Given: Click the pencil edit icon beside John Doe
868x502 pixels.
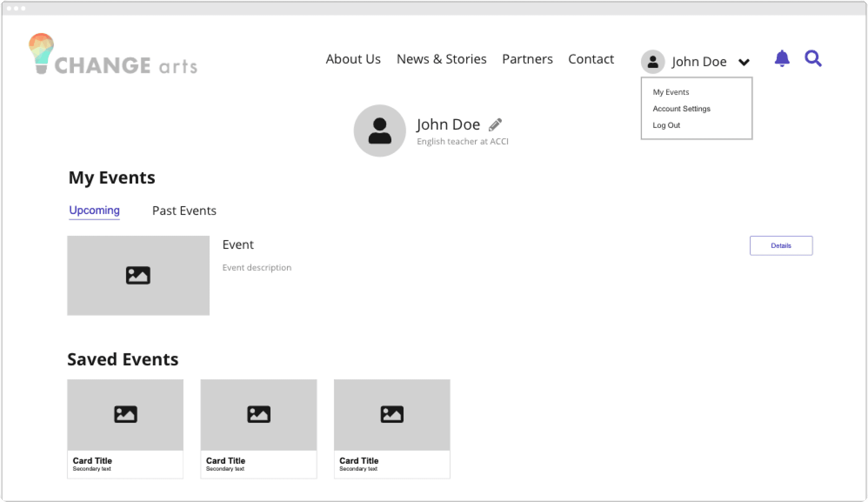Looking at the screenshot, I should coord(495,125).
